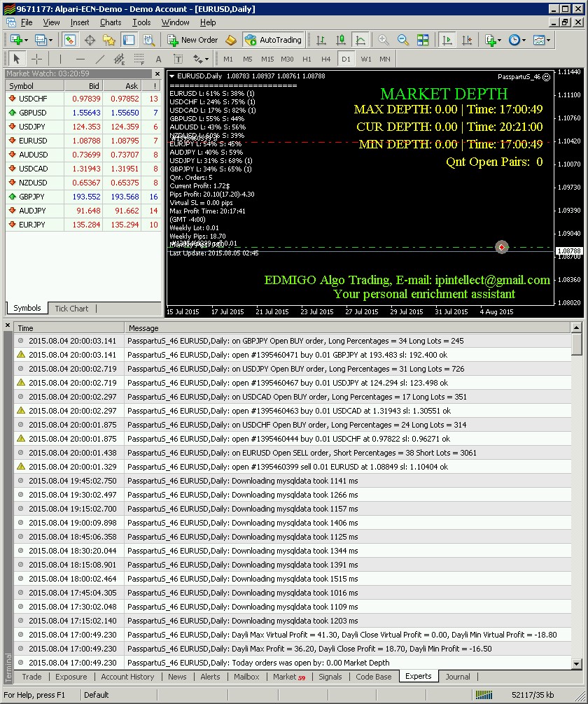Screen dimensions: 588x704
Task: Open the New Chart toolbar icon
Action: [16, 40]
